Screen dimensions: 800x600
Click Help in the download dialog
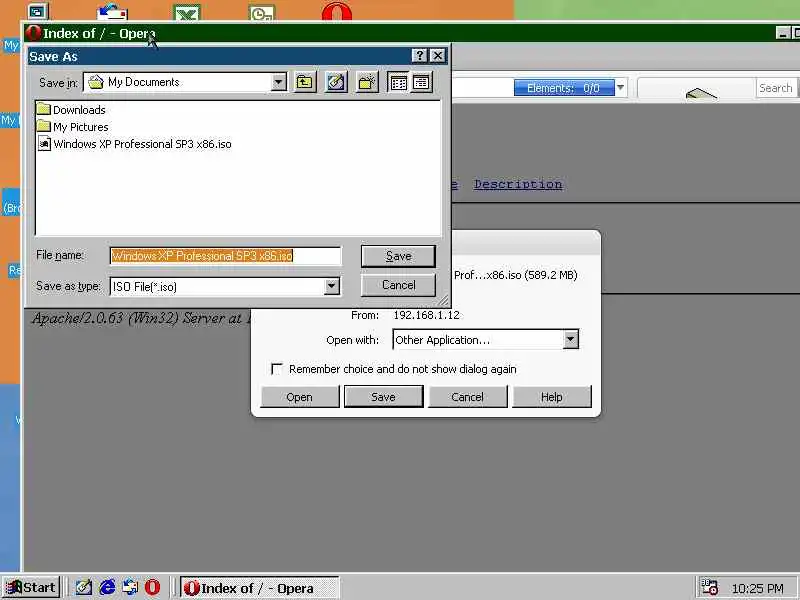[x=552, y=397]
